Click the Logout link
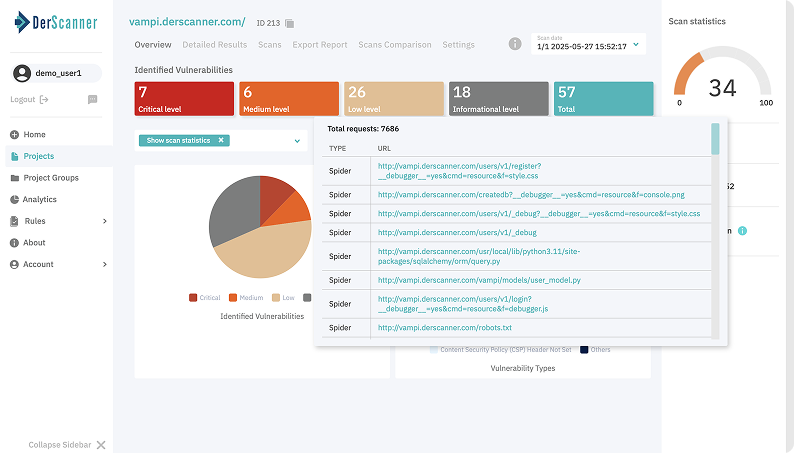 (x=23, y=100)
